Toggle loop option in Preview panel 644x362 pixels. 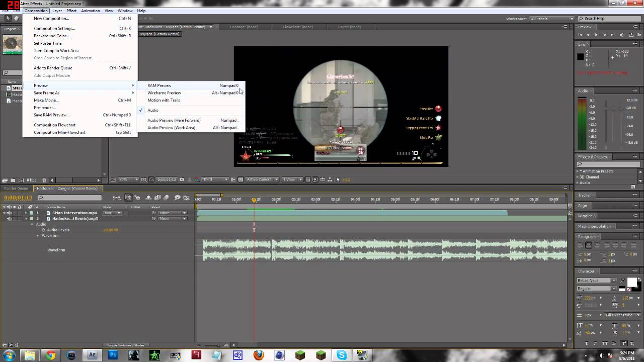tap(630, 35)
